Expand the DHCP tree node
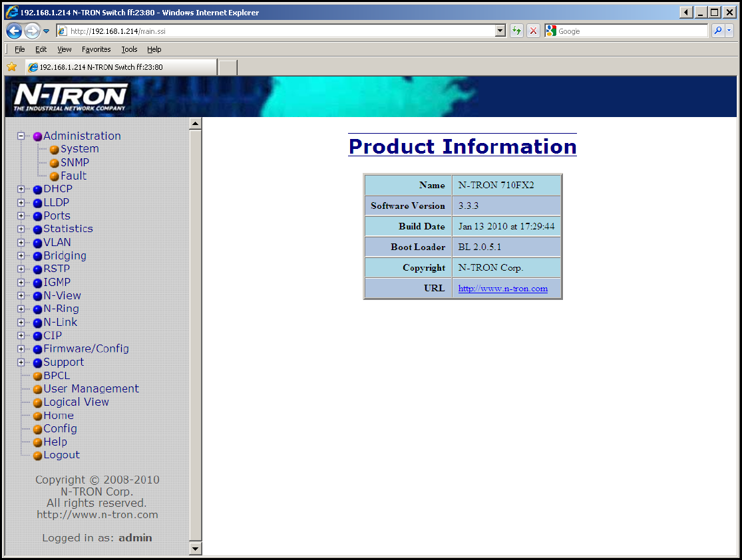742x560 pixels. (21, 189)
